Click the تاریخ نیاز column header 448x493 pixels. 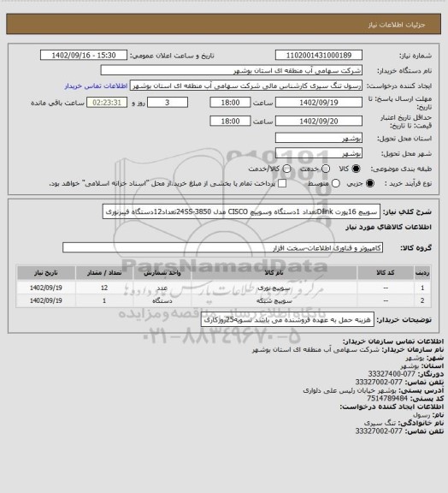point(46,273)
